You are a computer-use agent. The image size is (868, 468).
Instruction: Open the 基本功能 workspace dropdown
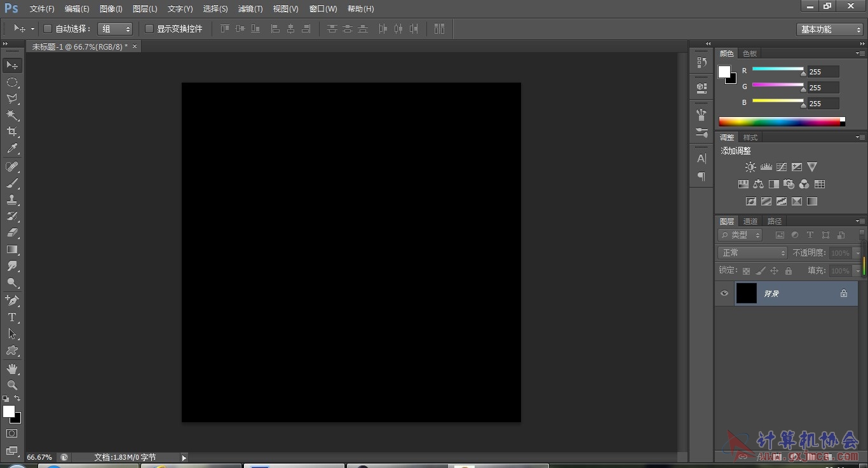(x=829, y=29)
